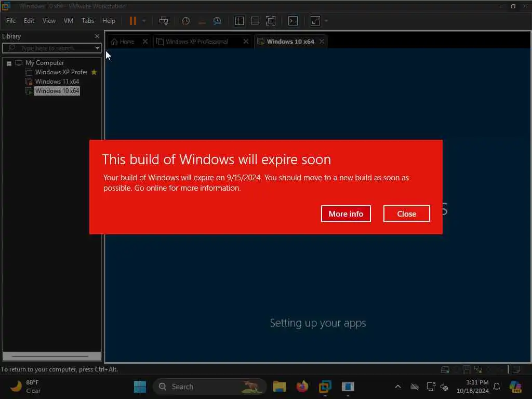Collapse the My Computer tree node
The image size is (532, 399).
(9, 63)
